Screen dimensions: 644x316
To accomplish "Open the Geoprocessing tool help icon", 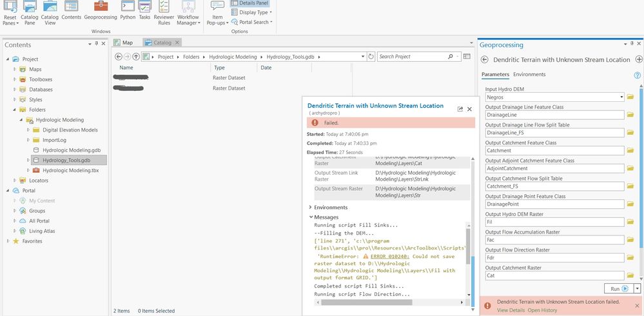I will (x=638, y=75).
